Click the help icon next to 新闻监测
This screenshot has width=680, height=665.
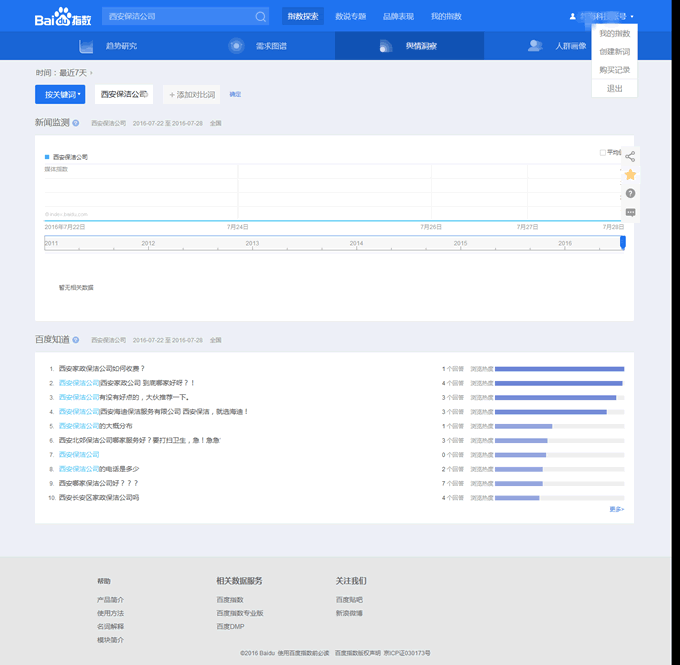[x=75, y=123]
